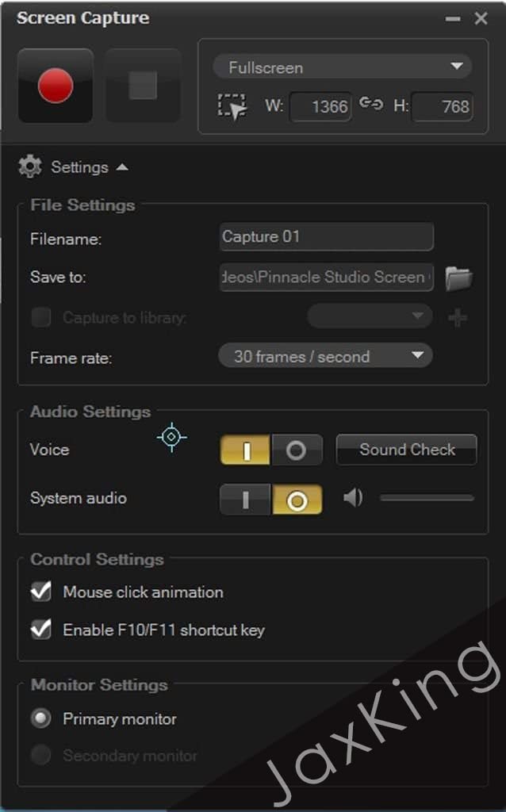The width and height of the screenshot is (506, 812).
Task: Open the Save to folder browse icon
Action: coord(458,278)
